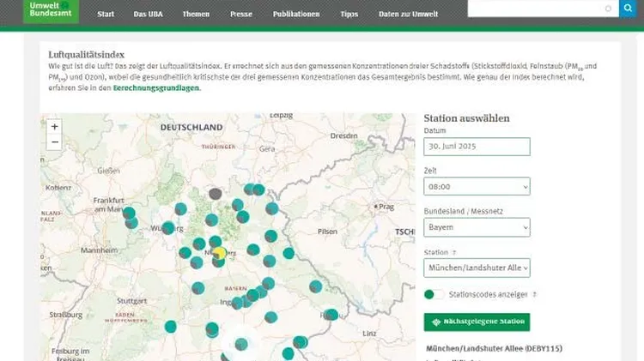Open the Presse menu
This screenshot has width=644, height=361.
pos(241,14)
